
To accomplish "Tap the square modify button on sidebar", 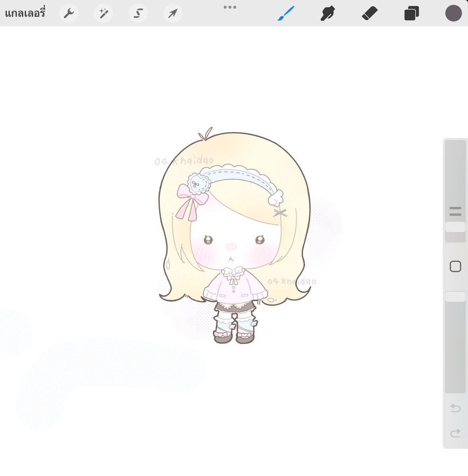I will (x=455, y=267).
